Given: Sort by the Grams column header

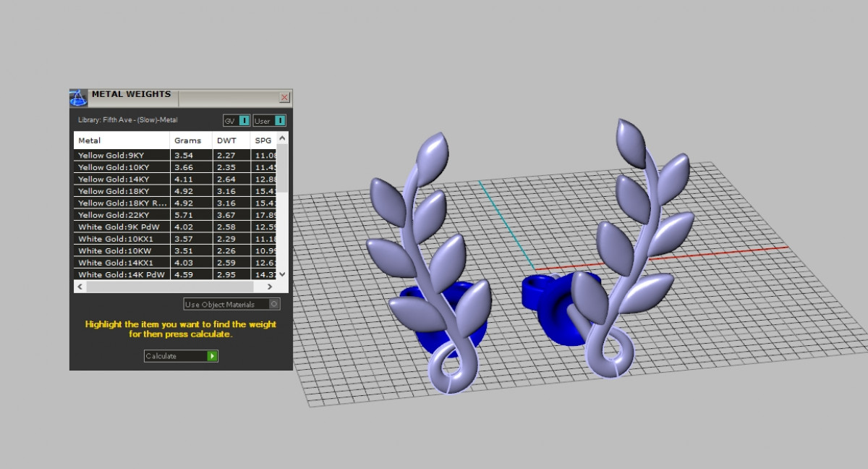Looking at the screenshot, I should click(190, 140).
